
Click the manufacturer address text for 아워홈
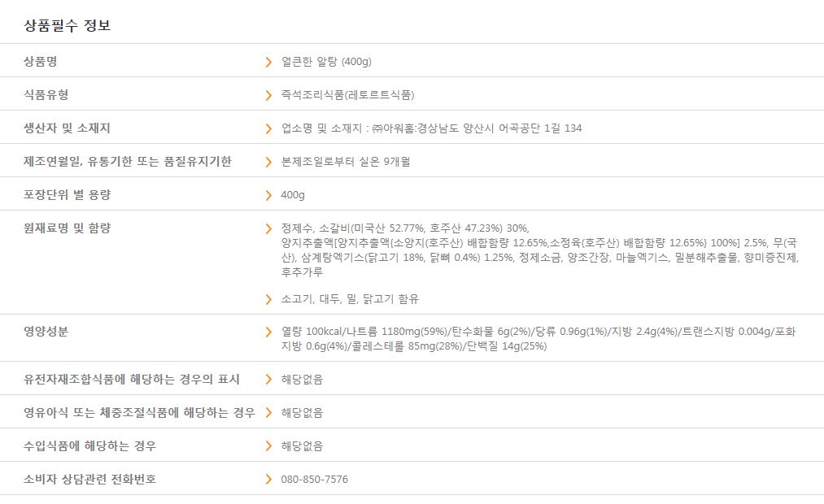(431, 128)
